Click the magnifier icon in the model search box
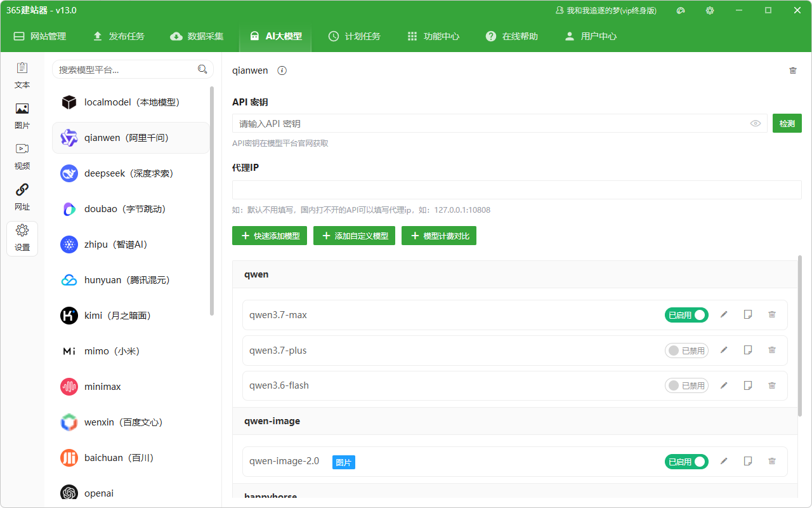Viewport: 812px width, 508px height. (x=202, y=69)
